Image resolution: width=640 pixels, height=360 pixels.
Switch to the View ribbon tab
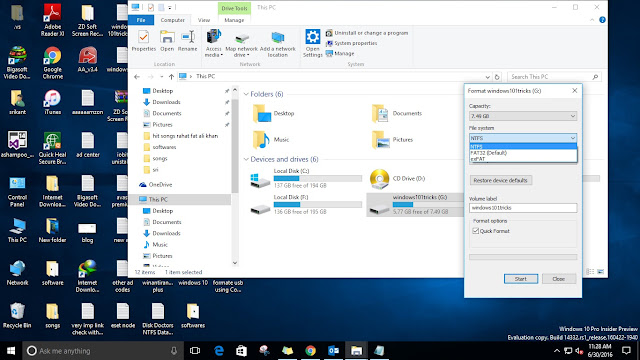pos(204,20)
